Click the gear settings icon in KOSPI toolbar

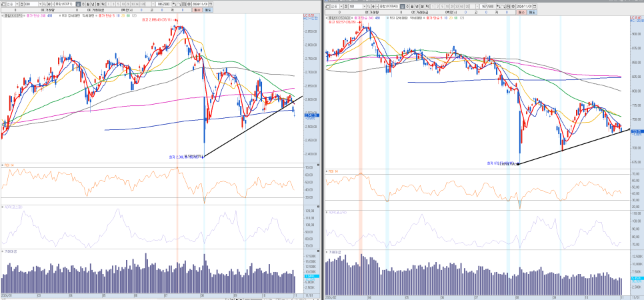pos(189,4)
